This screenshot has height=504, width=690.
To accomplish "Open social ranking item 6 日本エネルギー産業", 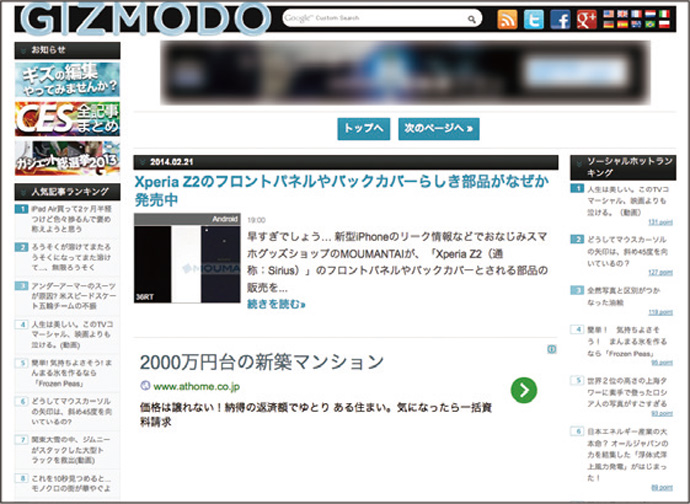I will (x=628, y=454).
